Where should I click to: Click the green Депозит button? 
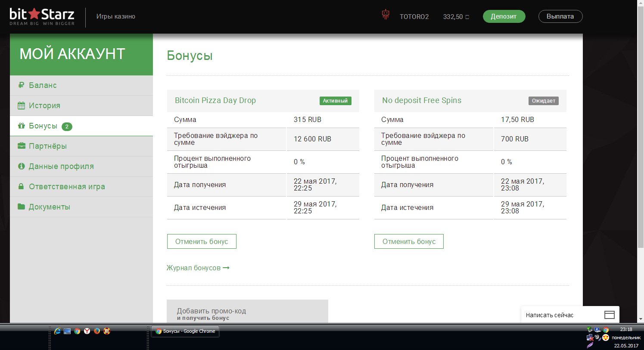(x=504, y=16)
